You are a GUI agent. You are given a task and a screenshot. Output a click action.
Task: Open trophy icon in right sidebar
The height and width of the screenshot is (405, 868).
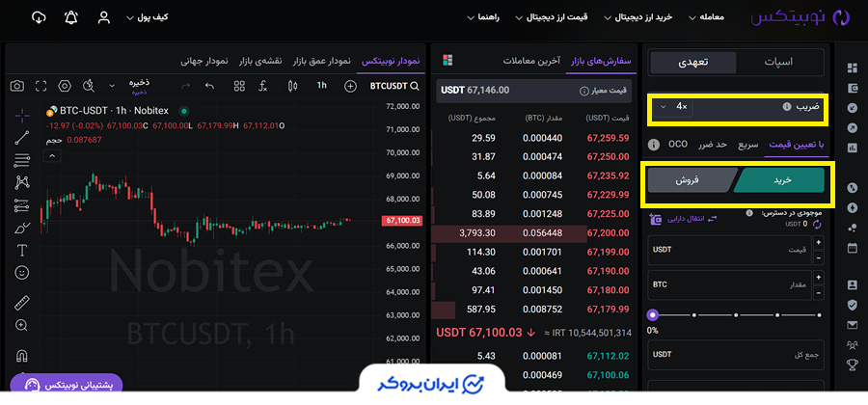[x=852, y=364]
